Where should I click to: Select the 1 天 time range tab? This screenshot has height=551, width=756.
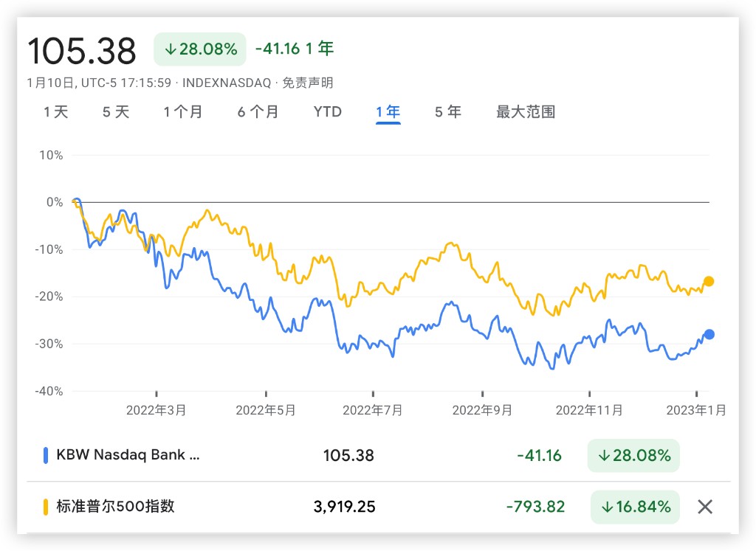pyautogui.click(x=55, y=112)
